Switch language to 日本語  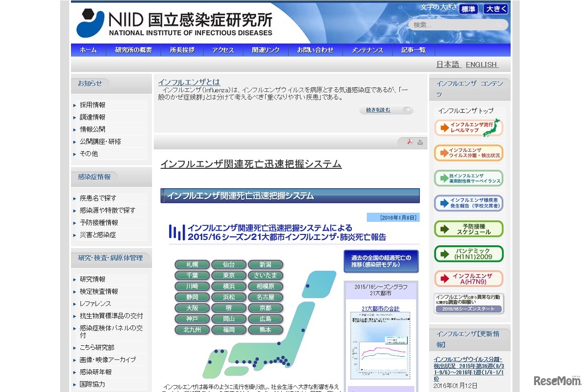click(x=448, y=64)
